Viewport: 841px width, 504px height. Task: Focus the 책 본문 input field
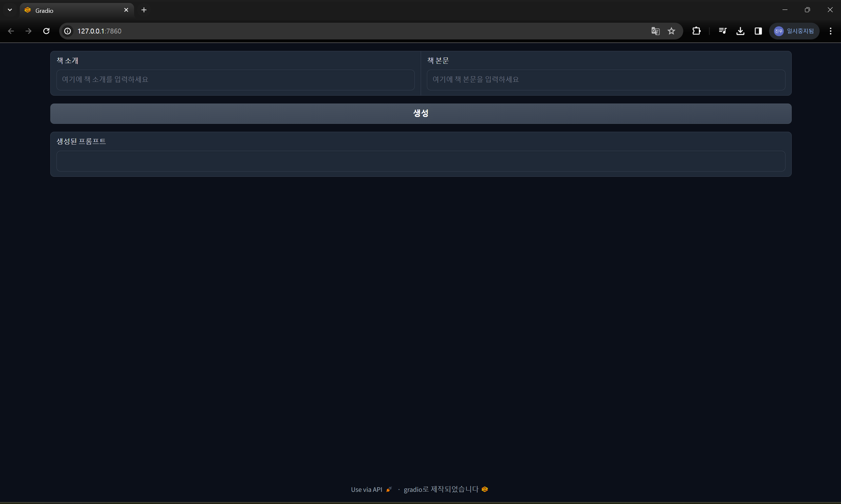tap(606, 80)
